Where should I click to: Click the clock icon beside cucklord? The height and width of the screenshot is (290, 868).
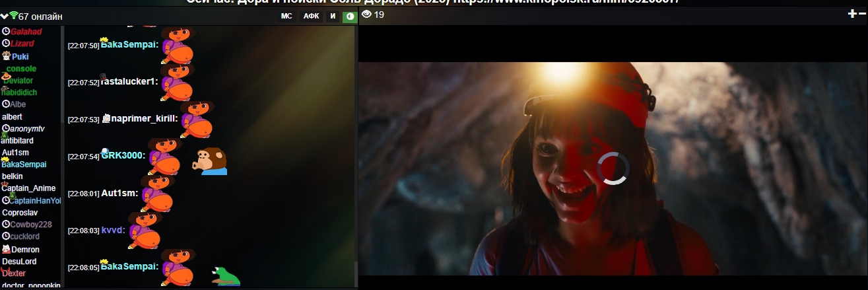[5, 236]
